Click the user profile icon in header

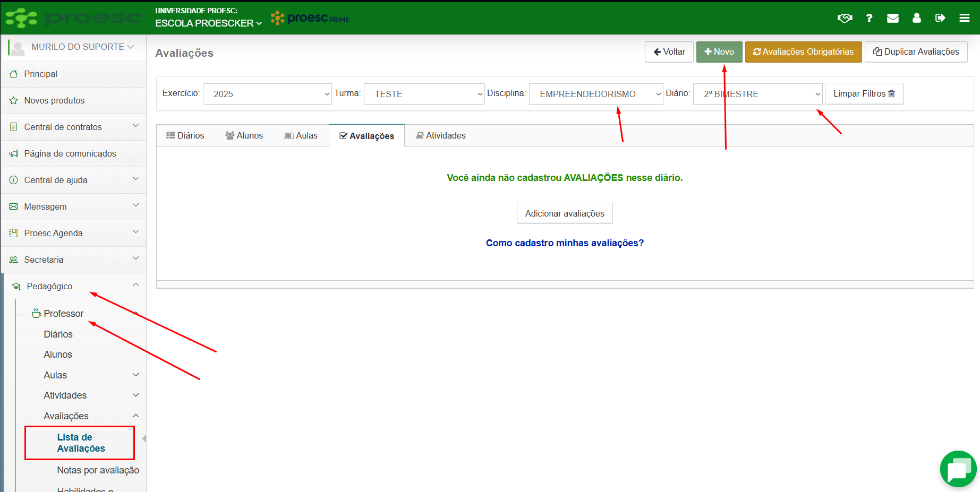(x=917, y=18)
